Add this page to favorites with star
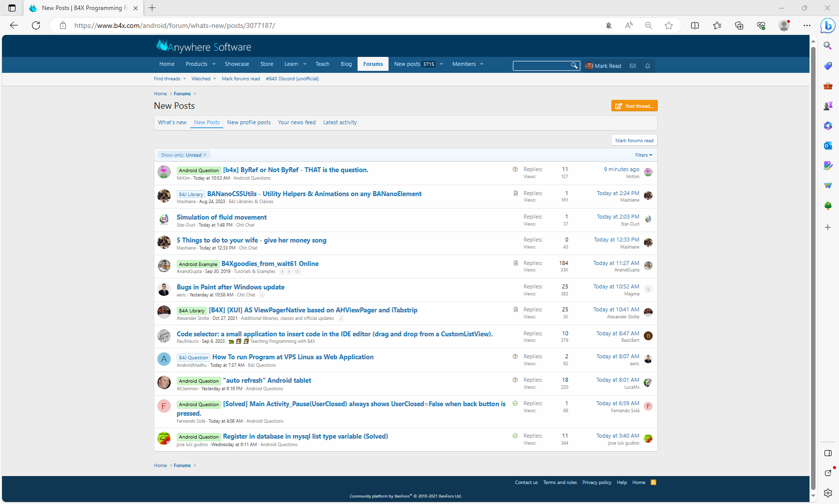Screen dimensions: 839x504 point(669,25)
